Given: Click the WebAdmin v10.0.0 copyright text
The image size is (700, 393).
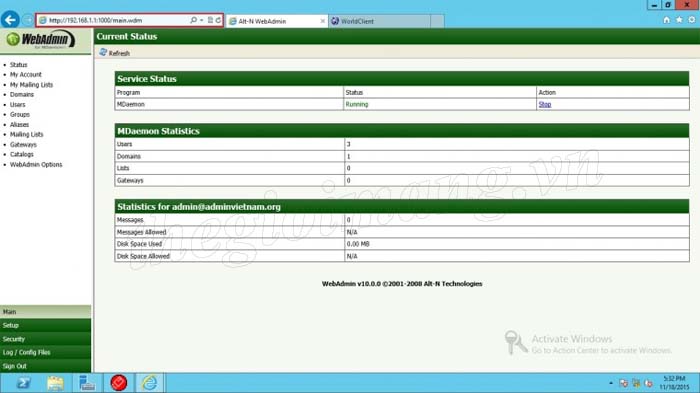Looking at the screenshot, I should click(x=402, y=284).
